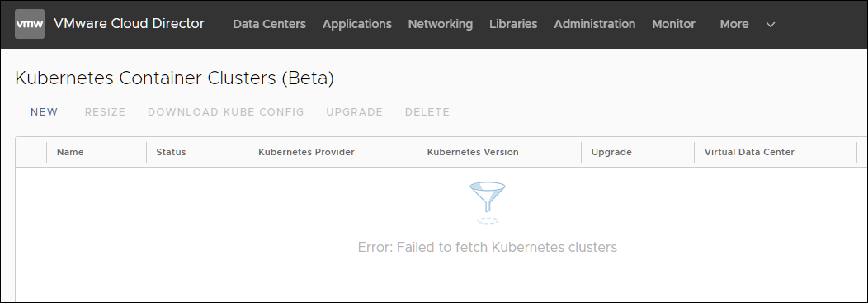Select the Administration tab
The image size is (868, 303).
(595, 24)
